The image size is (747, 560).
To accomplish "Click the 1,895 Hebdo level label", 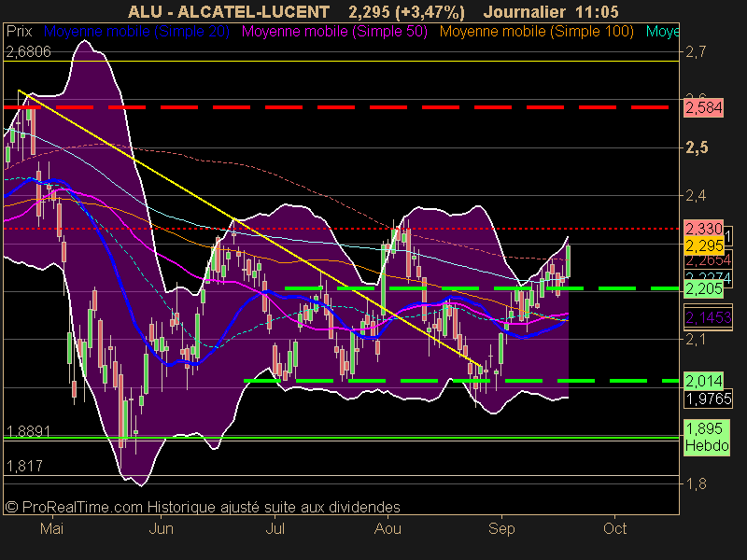I will pyautogui.click(x=707, y=437).
